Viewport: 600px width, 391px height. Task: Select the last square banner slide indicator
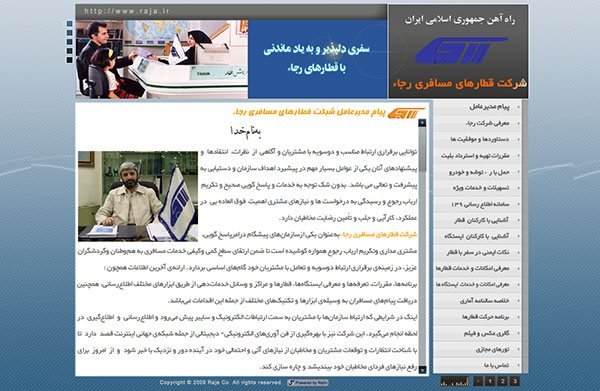(69, 60)
